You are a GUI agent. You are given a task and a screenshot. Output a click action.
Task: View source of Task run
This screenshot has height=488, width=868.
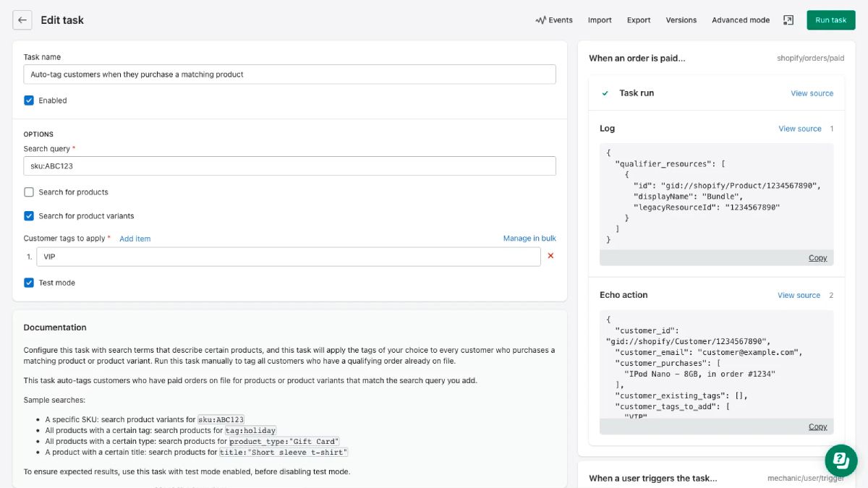coord(812,93)
